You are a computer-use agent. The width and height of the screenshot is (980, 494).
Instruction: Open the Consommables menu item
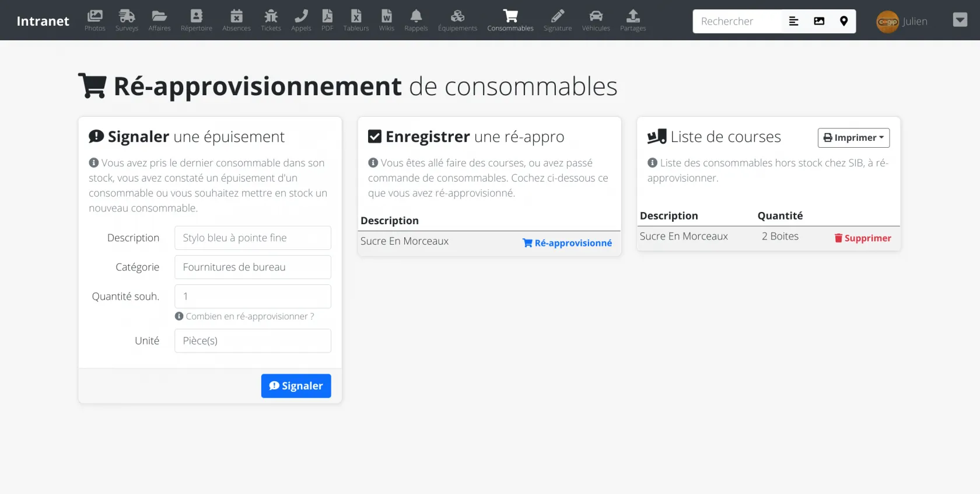510,20
